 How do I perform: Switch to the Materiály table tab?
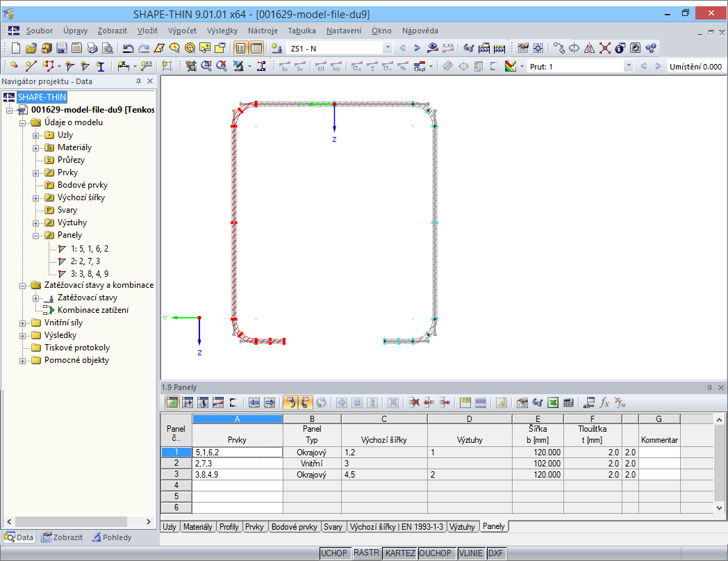pos(198,527)
